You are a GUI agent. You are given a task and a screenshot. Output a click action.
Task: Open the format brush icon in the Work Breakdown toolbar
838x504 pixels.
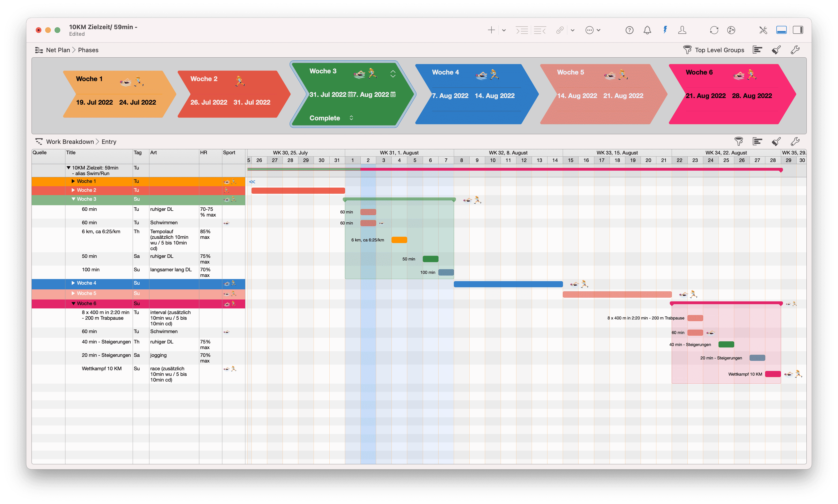776,142
